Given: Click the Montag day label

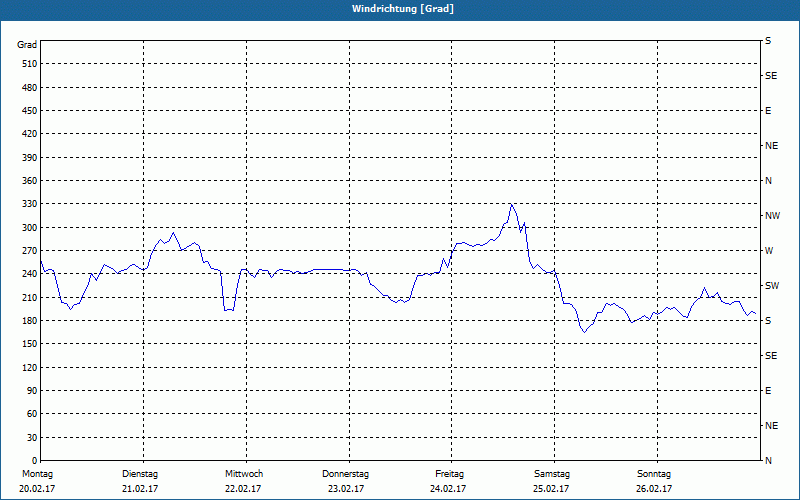Looking at the screenshot, I should tap(37, 474).
